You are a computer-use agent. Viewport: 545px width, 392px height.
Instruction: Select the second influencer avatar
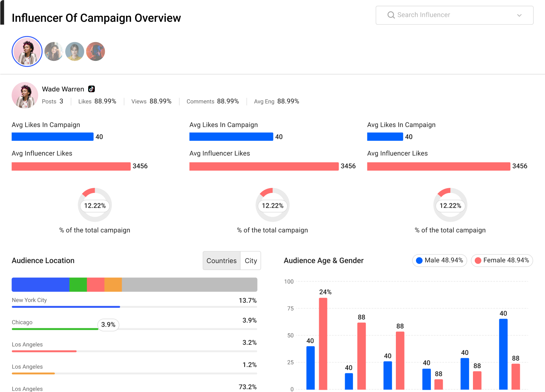pos(54,51)
